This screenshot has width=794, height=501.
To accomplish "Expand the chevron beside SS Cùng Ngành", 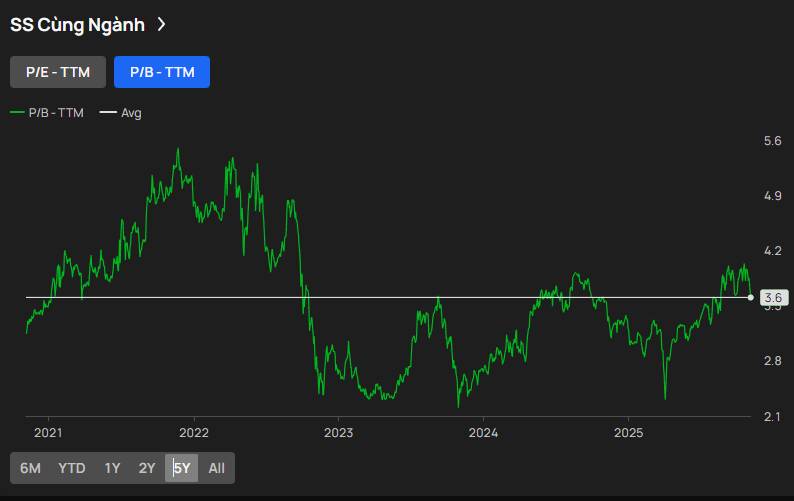I will 161,25.
